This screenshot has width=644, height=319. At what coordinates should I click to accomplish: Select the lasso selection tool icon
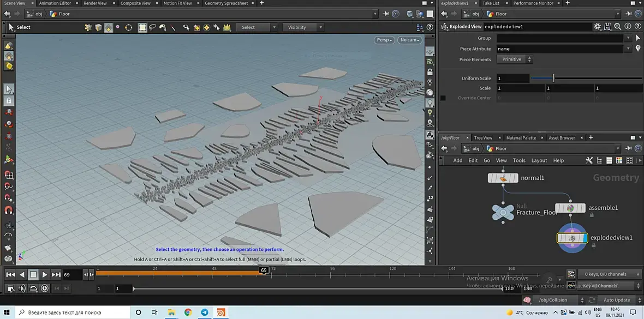click(x=152, y=27)
